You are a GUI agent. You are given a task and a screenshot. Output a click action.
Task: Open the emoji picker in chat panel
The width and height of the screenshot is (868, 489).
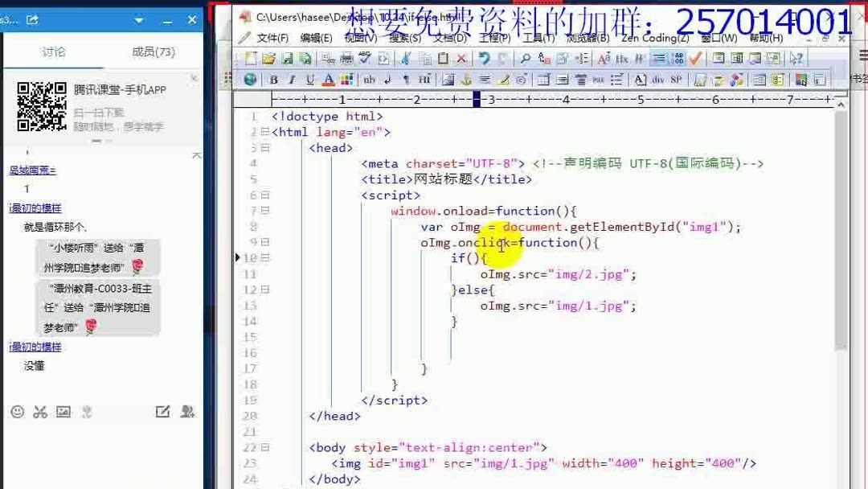pos(17,411)
